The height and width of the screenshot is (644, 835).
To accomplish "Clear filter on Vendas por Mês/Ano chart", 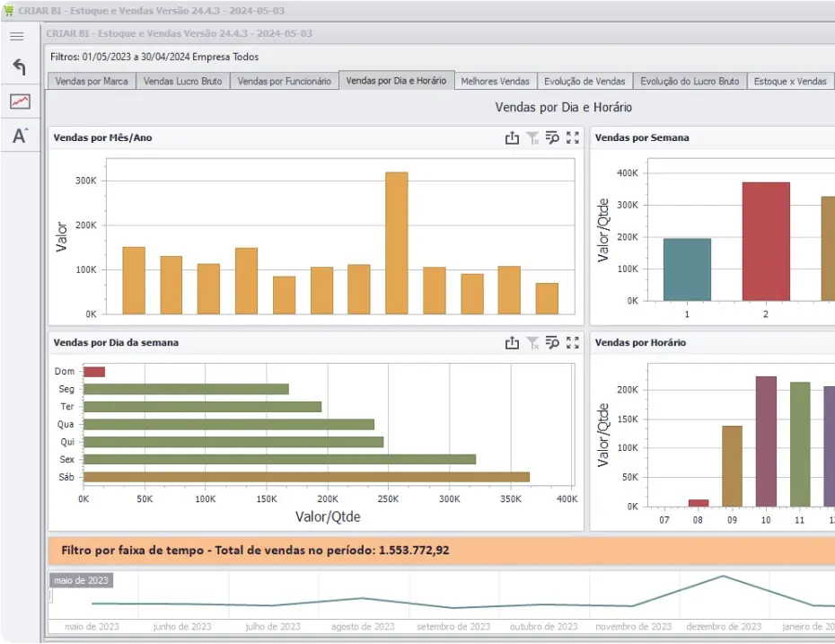I will click(x=532, y=138).
